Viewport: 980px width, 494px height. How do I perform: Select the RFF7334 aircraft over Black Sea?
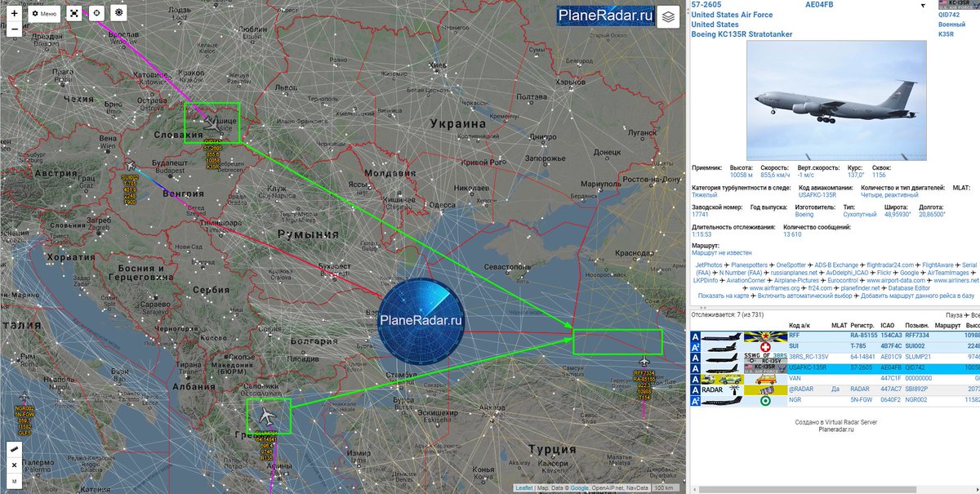[645, 360]
